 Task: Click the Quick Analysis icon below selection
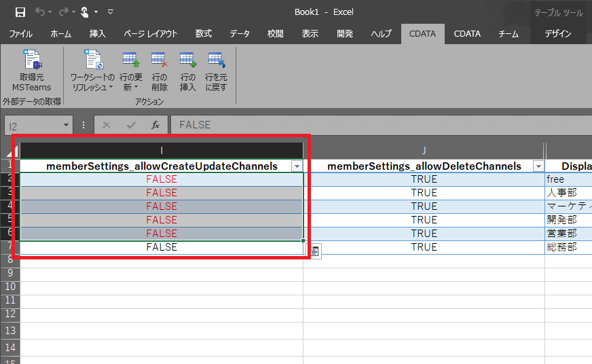[314, 251]
